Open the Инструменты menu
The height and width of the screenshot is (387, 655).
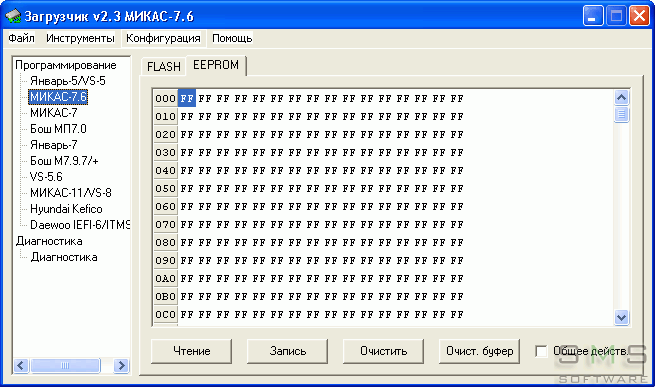point(80,38)
